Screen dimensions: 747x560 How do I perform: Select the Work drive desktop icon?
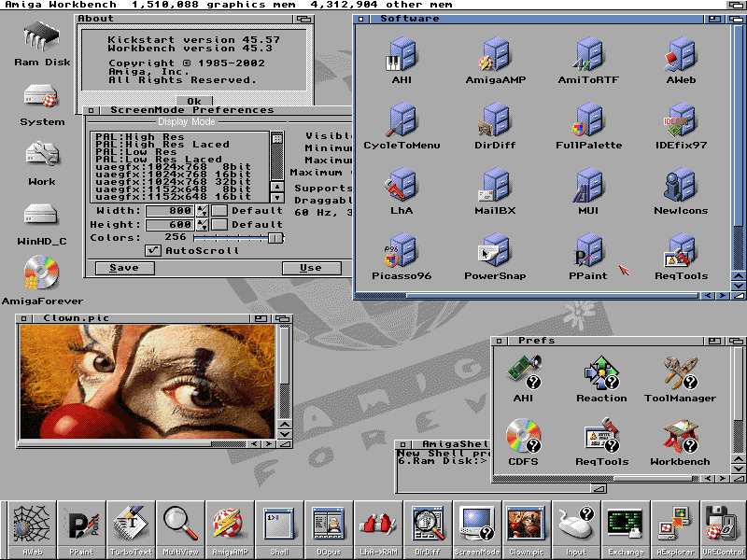point(41,155)
